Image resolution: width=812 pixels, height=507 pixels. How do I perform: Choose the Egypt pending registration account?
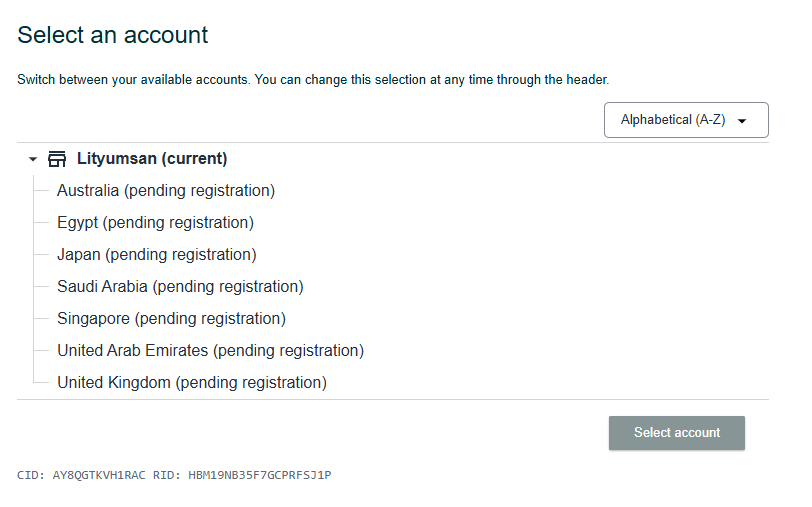[155, 223]
